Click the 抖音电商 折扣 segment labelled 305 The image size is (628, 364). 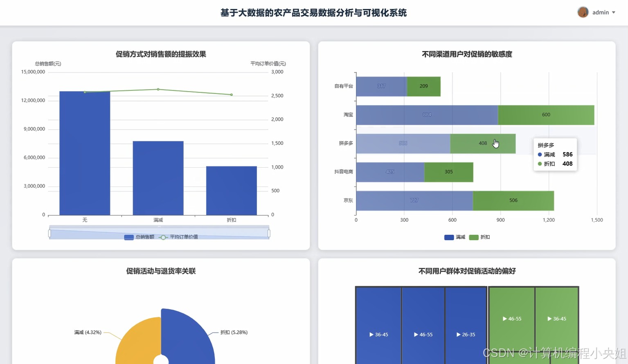[449, 172]
